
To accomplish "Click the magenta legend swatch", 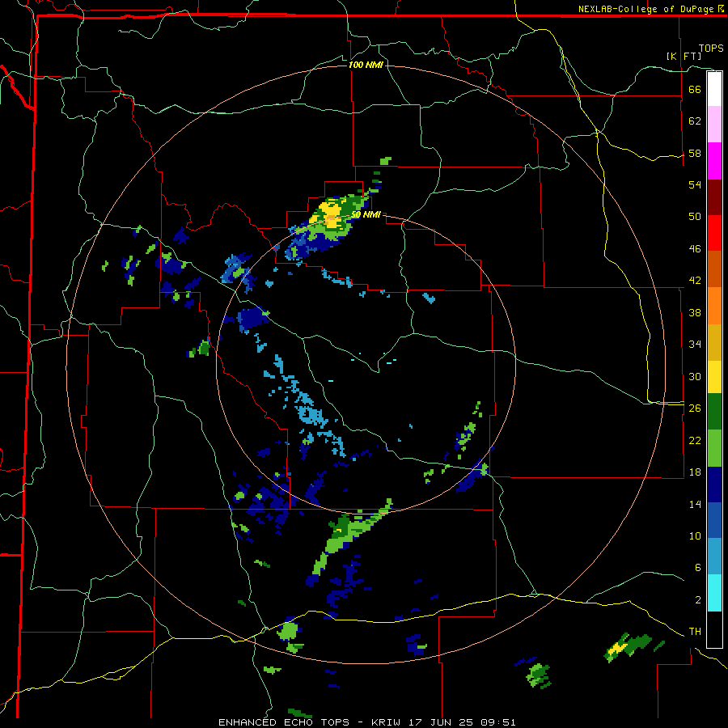I will (x=714, y=161).
